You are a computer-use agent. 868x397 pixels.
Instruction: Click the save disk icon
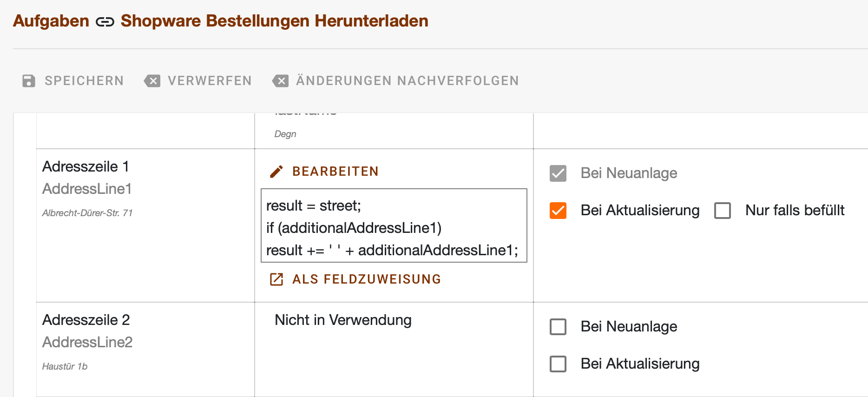pyautogui.click(x=29, y=81)
